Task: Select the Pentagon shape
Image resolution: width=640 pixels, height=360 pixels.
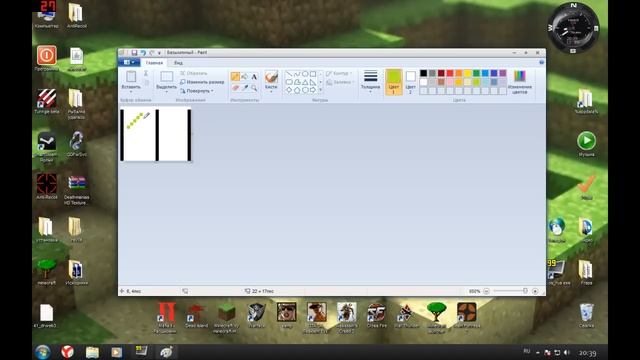Action: point(297,90)
